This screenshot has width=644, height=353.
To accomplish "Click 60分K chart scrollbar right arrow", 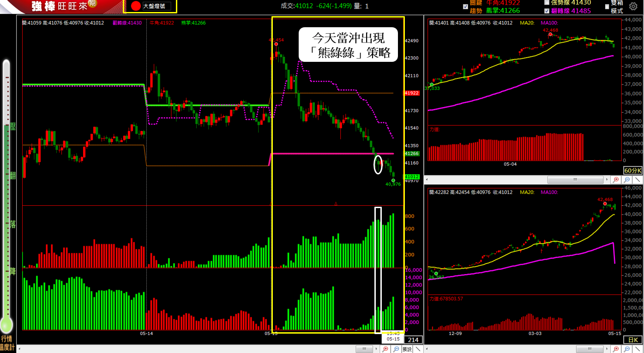I will [607, 179].
